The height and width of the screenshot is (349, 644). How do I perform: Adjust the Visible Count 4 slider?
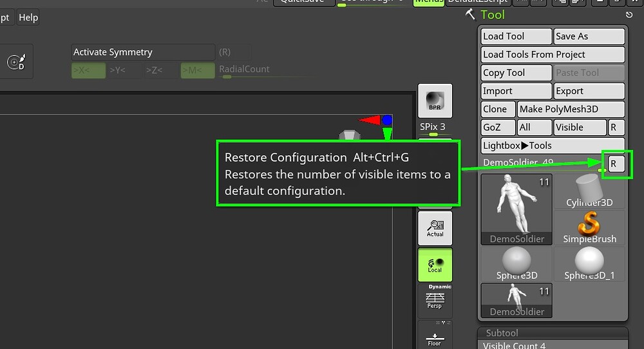pyautogui.click(x=553, y=345)
